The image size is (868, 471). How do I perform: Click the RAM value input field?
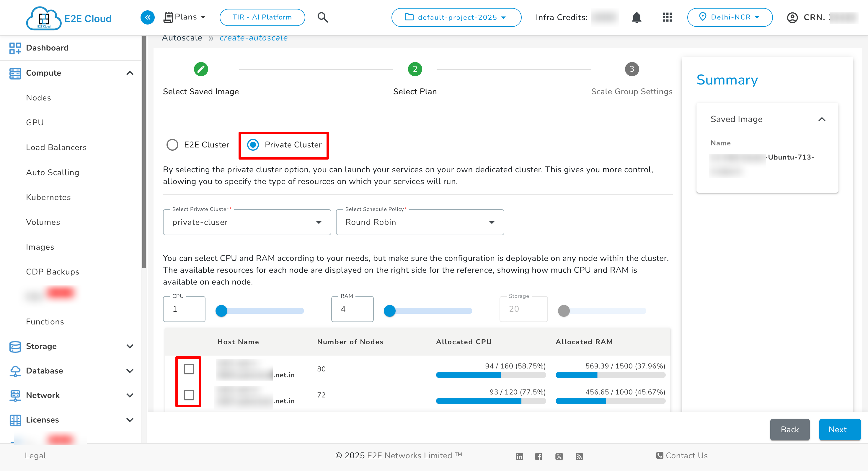pos(352,309)
